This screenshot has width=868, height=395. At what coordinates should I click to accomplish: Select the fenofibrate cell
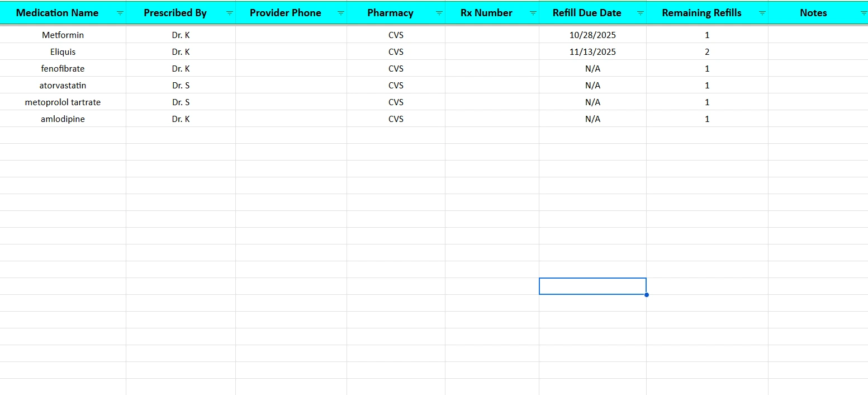pyautogui.click(x=63, y=68)
